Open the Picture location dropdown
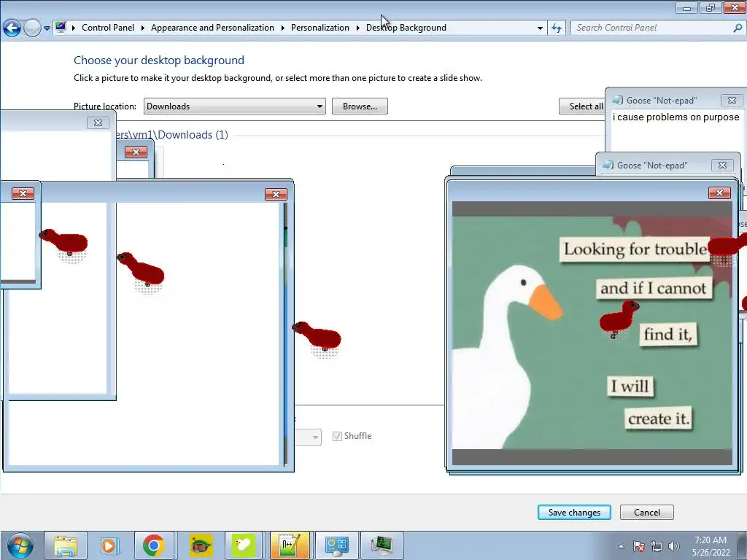747x560 pixels. [x=234, y=106]
